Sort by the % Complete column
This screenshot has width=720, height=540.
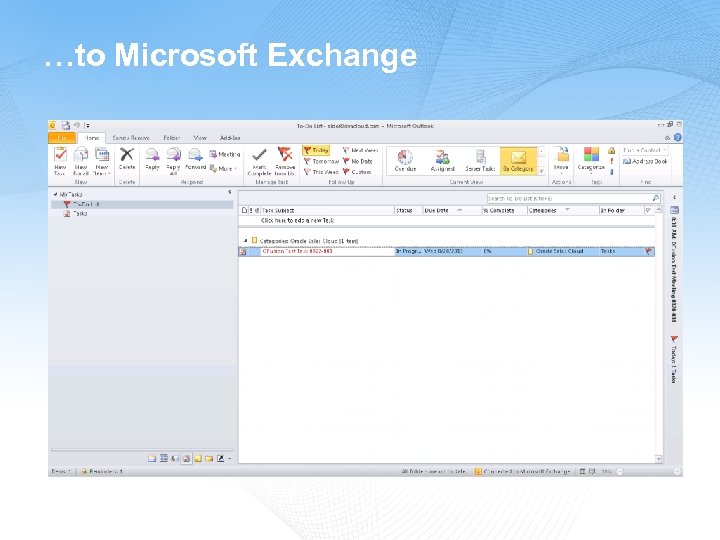tap(504, 210)
